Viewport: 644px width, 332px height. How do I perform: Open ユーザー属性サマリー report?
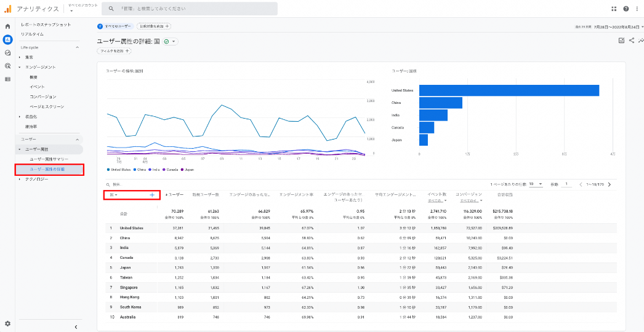point(49,159)
